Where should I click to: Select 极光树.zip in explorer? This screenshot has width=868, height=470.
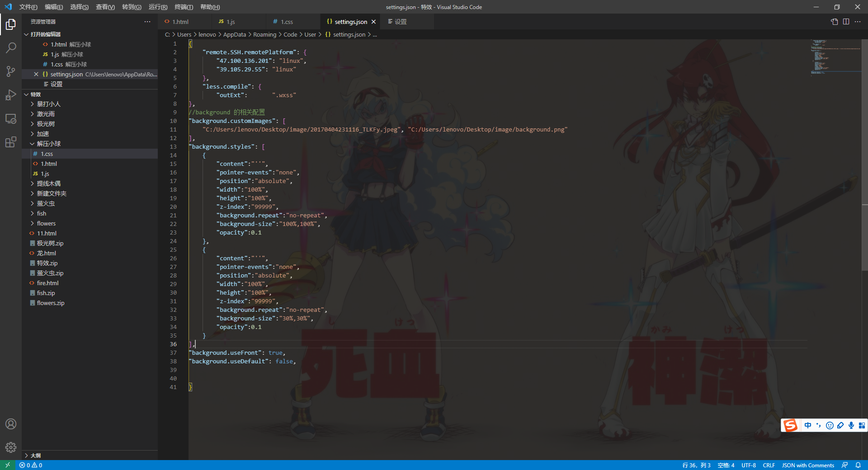90,243
